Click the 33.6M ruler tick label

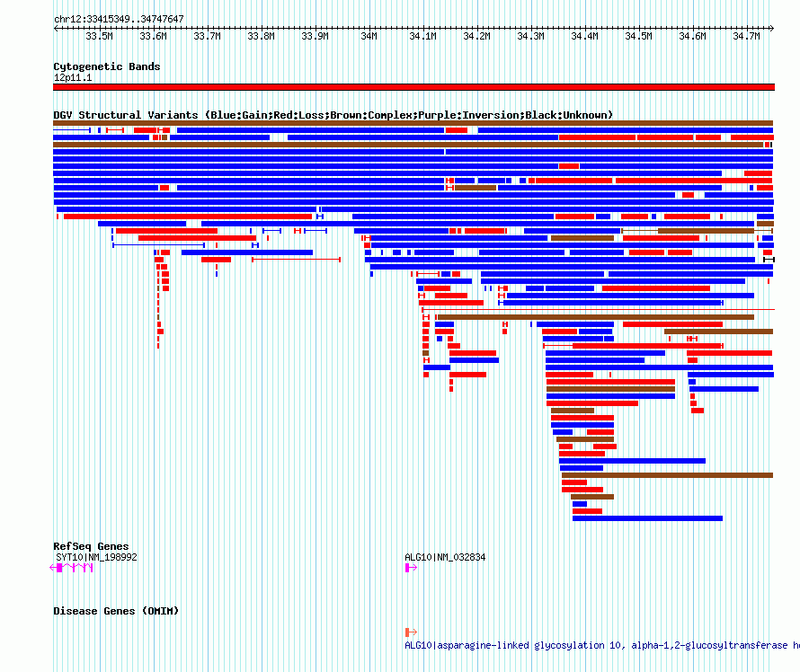coord(153,36)
